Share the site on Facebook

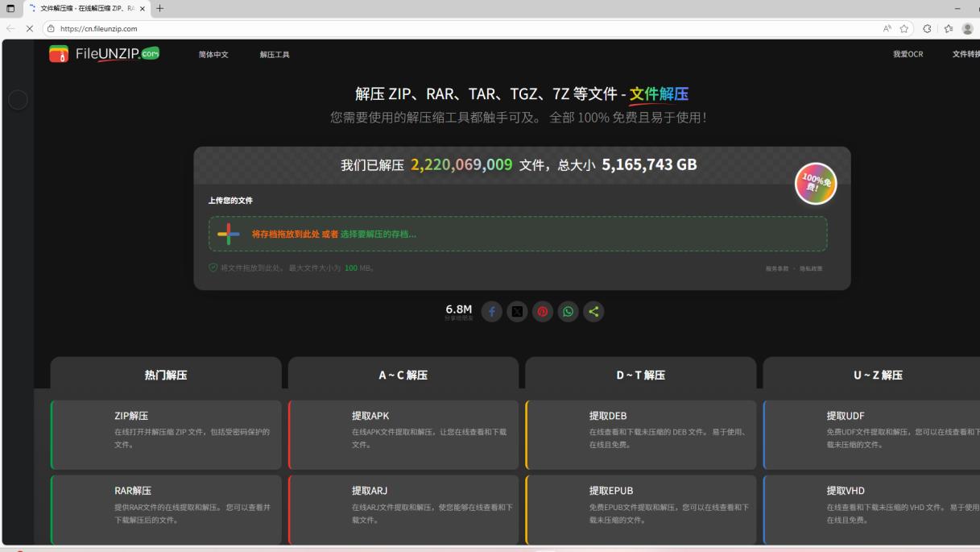[491, 312]
